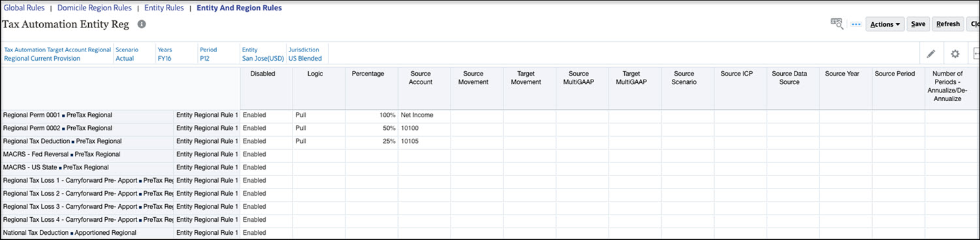980x240 pixels.
Task: Select the Disabled column header
Action: (266, 88)
